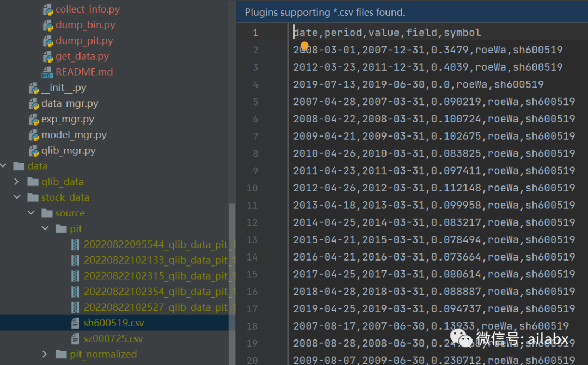Click the pit folder icon
Viewport: 588px width, 365px height.
(x=61, y=229)
